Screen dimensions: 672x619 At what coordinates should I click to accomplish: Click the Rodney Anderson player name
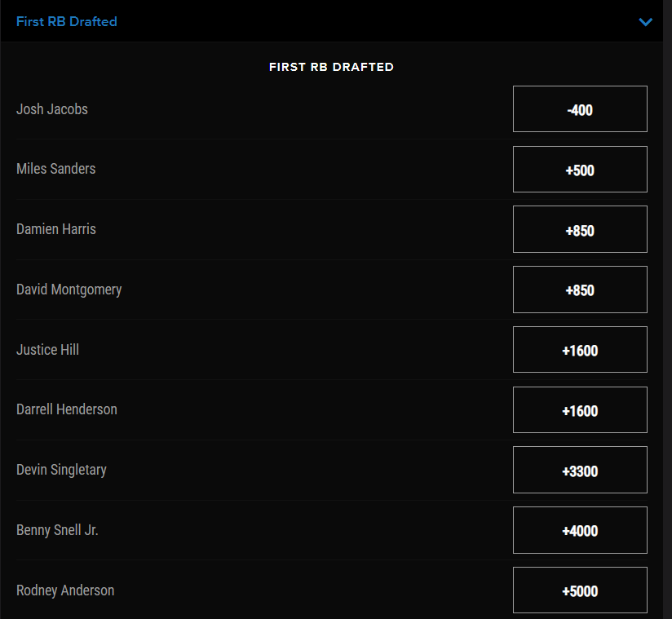click(x=65, y=590)
